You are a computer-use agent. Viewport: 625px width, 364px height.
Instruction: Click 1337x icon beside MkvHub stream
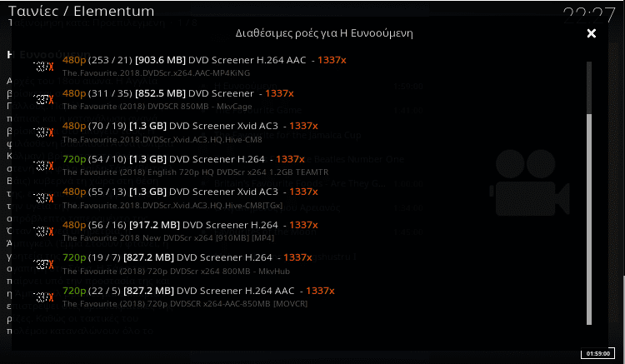[43, 264]
